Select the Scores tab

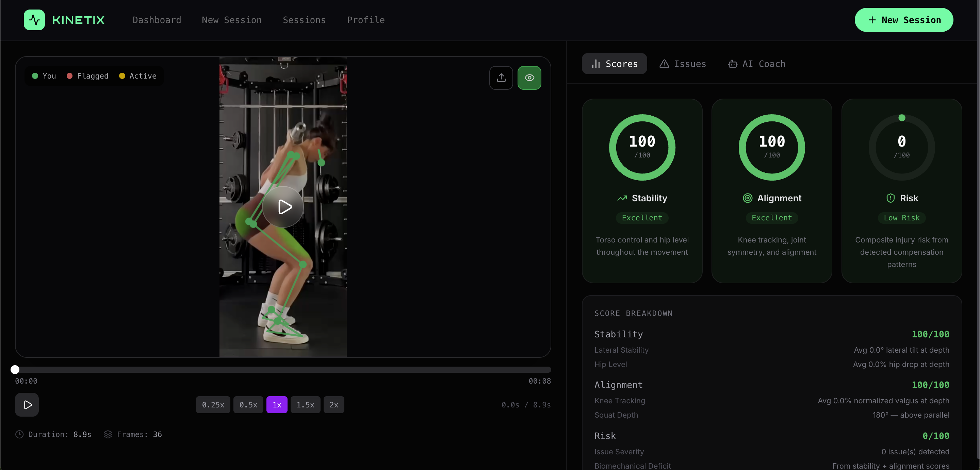click(x=615, y=64)
